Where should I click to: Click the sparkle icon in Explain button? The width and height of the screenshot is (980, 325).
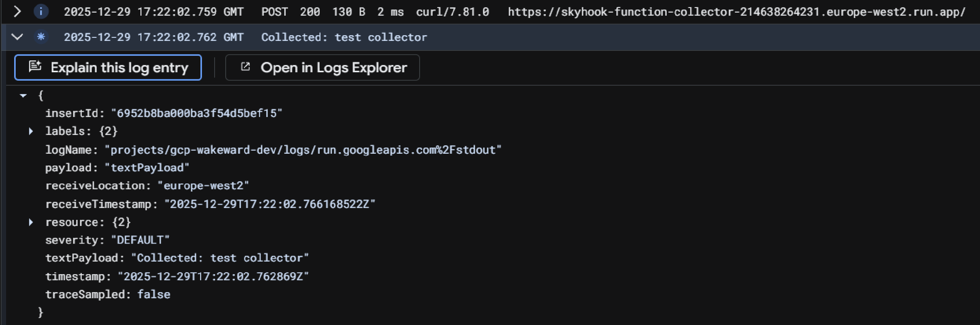[35, 67]
